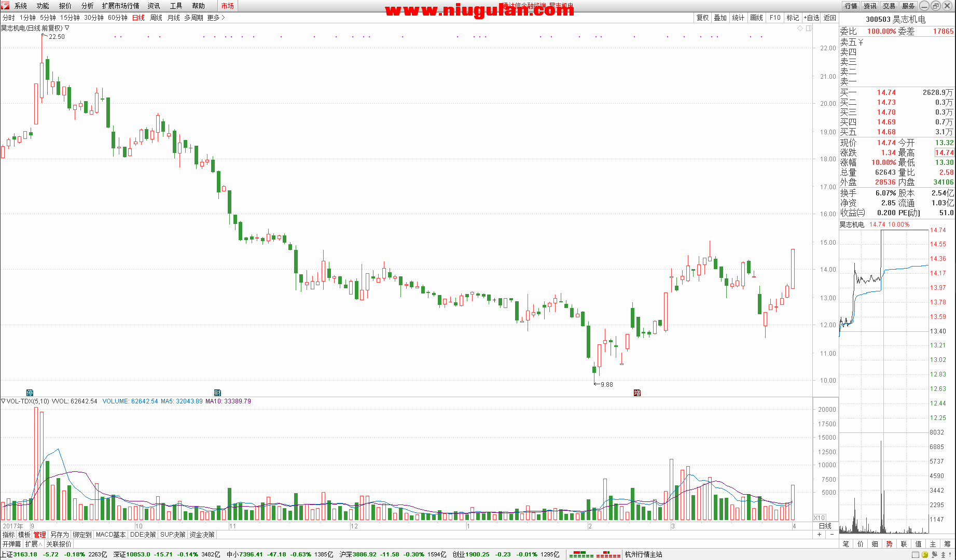Click the 复权 toolbar button
Screen dimensions: 956x560
(703, 18)
